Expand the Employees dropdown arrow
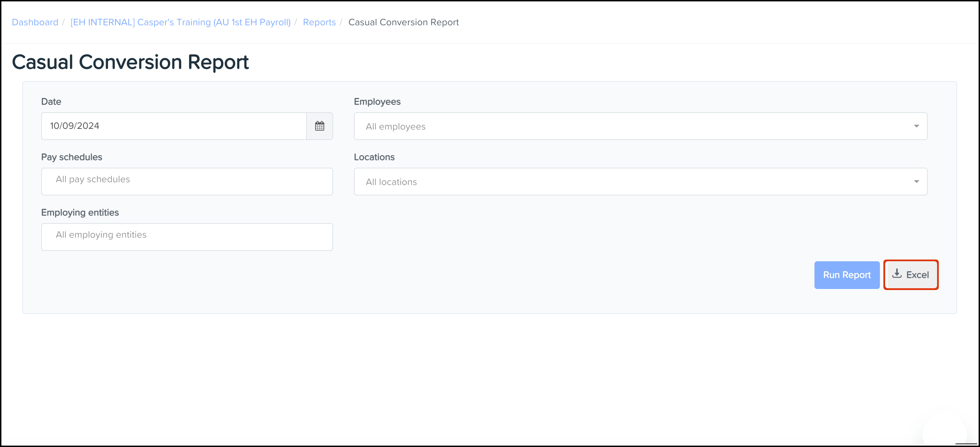 tap(916, 126)
